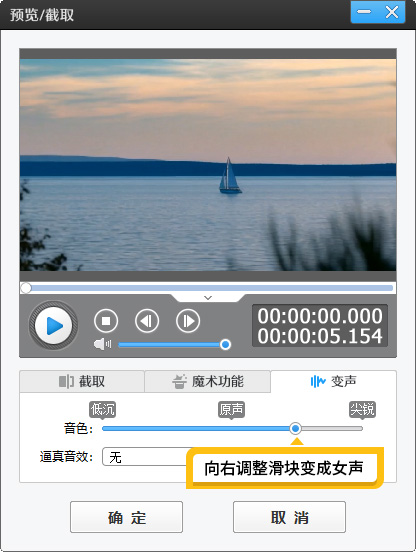Step to next frame button

point(188,321)
